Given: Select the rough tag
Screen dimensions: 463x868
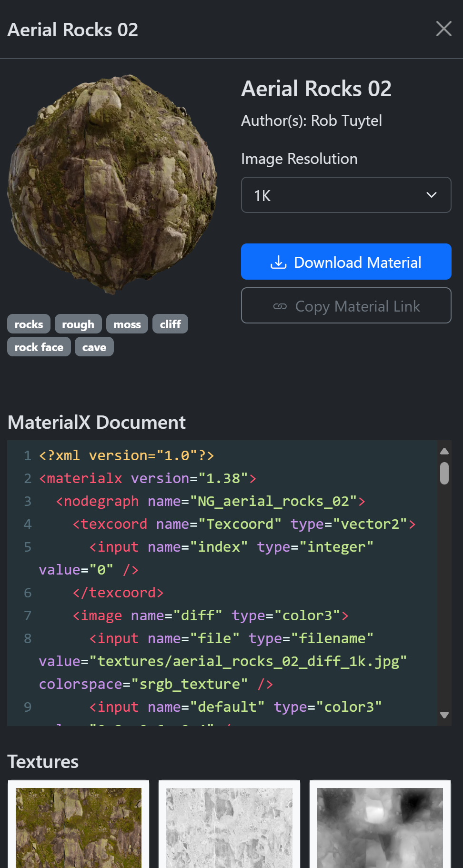Looking at the screenshot, I should 78,324.
